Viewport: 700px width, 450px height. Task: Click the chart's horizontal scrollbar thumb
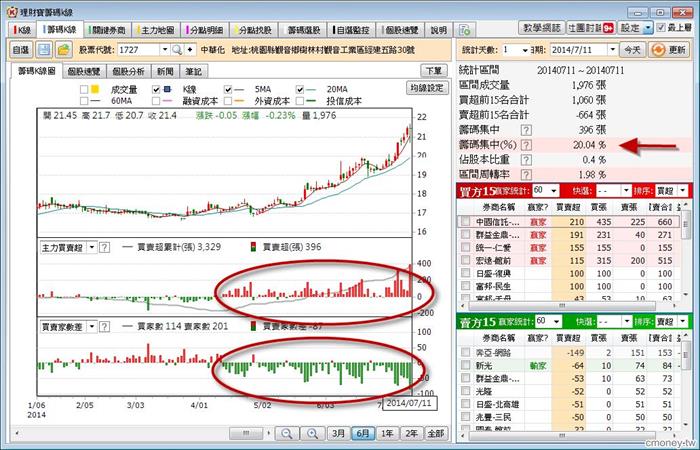pyautogui.click(x=246, y=433)
